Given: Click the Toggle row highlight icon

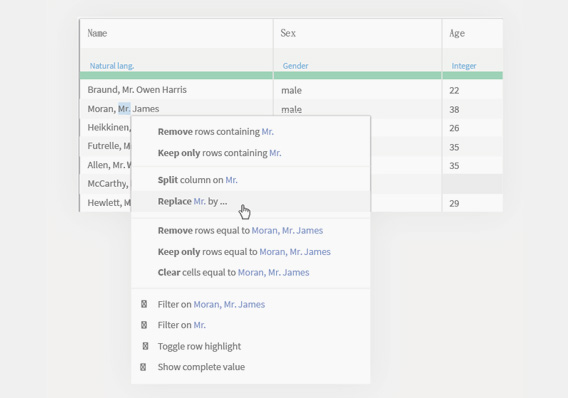Looking at the screenshot, I should point(145,346).
